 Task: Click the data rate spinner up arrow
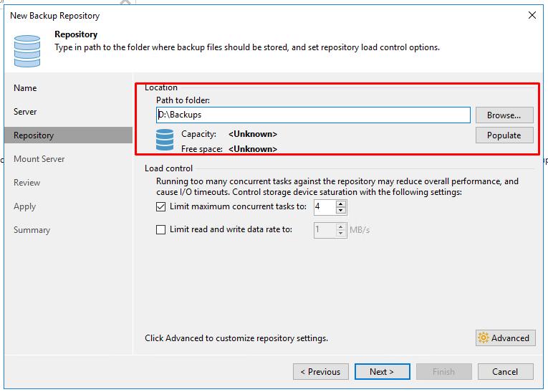pyautogui.click(x=341, y=226)
